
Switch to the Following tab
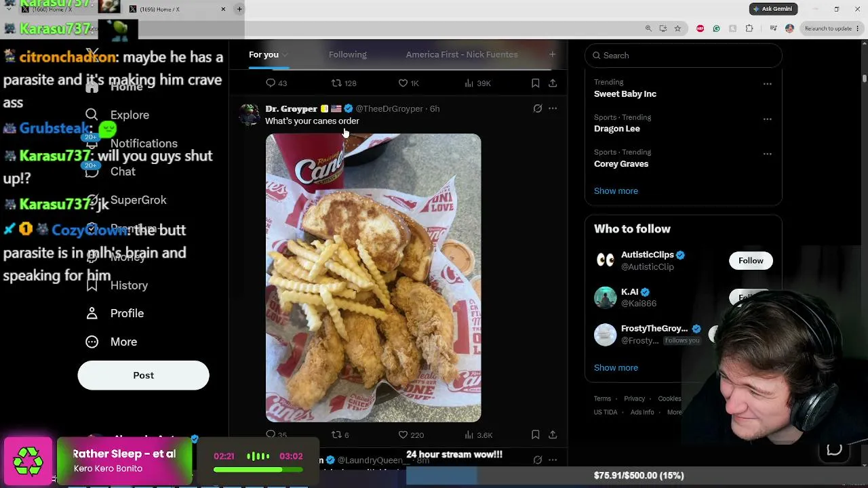point(347,54)
